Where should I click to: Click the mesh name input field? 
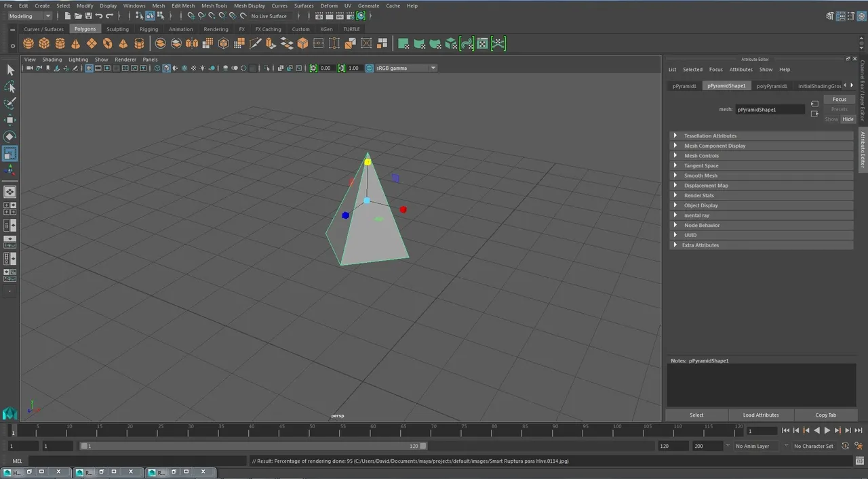pos(770,109)
